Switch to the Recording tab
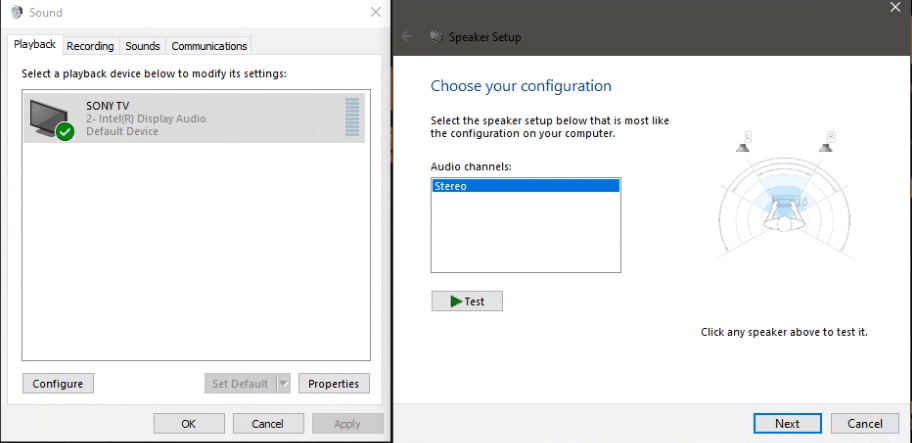Image resolution: width=912 pixels, height=443 pixels. 90,46
